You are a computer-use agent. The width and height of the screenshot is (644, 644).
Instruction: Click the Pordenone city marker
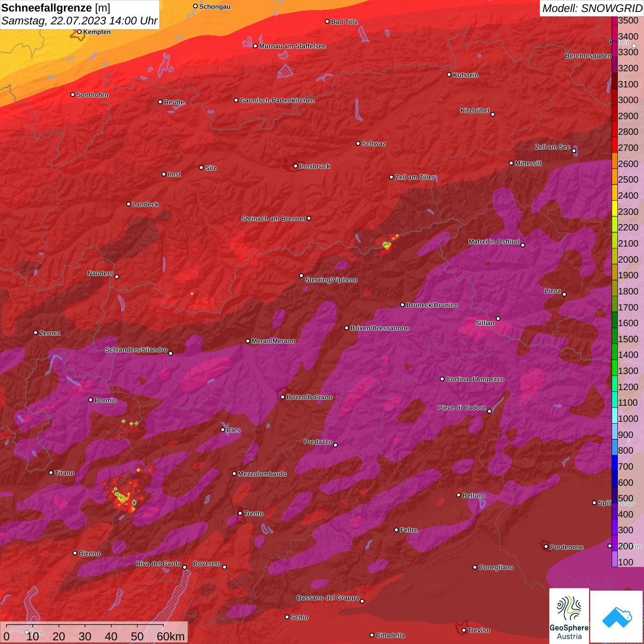pyautogui.click(x=546, y=546)
